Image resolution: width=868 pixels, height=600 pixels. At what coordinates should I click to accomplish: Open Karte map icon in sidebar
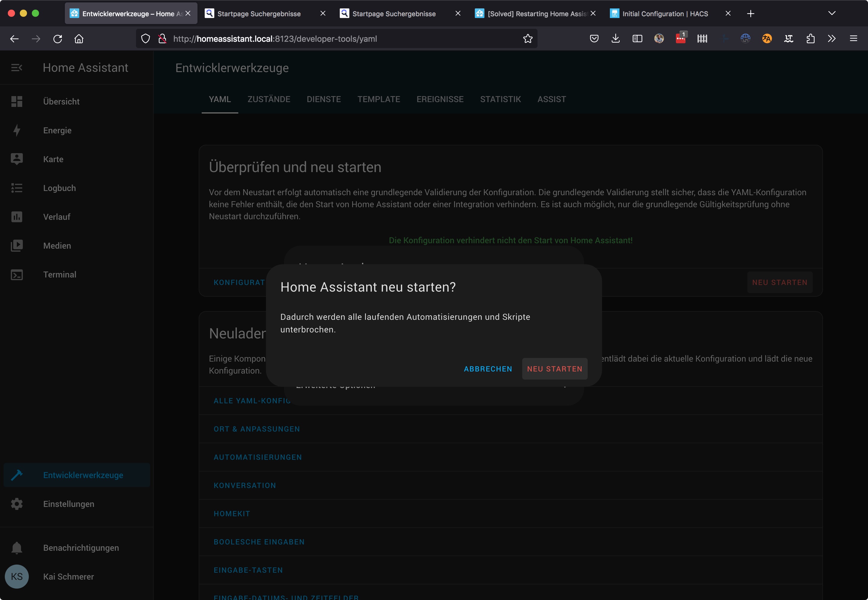[x=17, y=159]
